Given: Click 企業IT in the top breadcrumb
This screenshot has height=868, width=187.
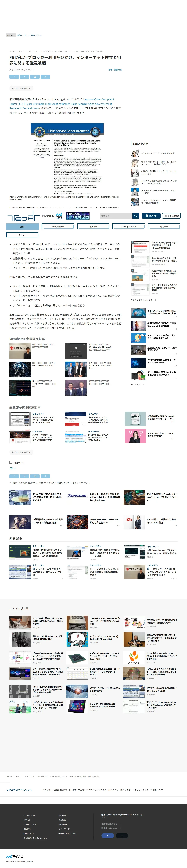Looking at the screenshot, I should 21,51.
